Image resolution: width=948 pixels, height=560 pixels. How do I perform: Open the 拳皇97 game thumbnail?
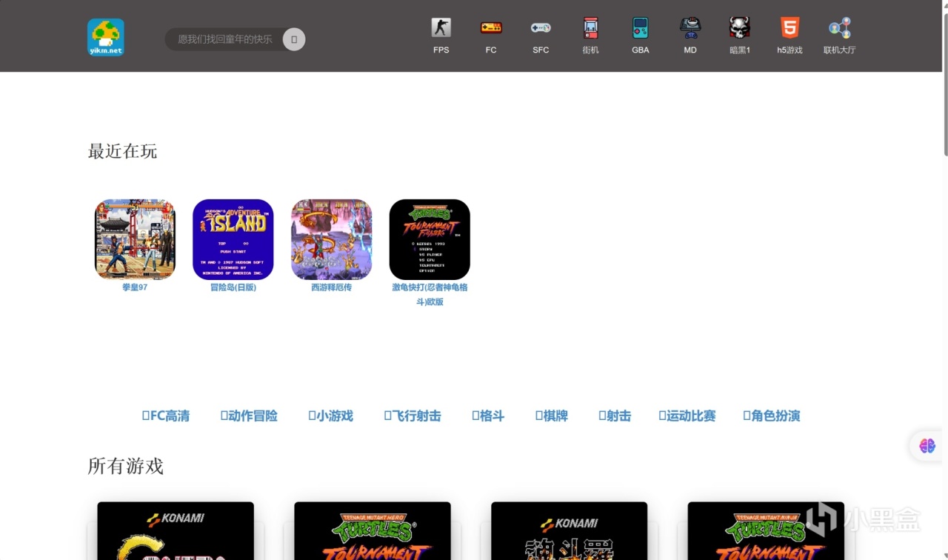coord(135,239)
